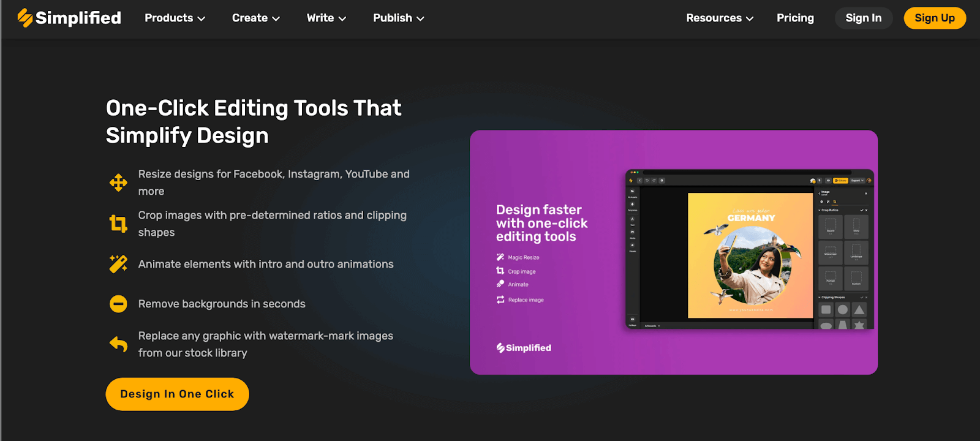
Task: Go to the Pricing page
Action: tap(795, 18)
